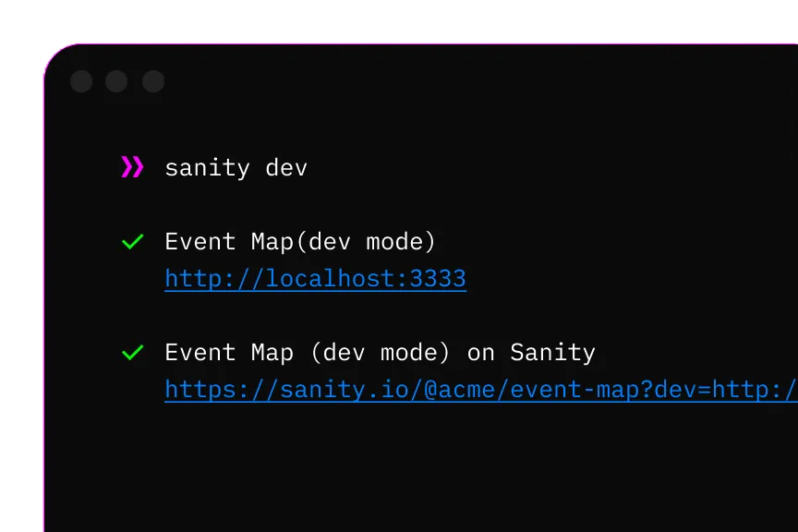
Task: Toggle the checkmark next to the first Event Map entry
Action: pyautogui.click(x=132, y=241)
